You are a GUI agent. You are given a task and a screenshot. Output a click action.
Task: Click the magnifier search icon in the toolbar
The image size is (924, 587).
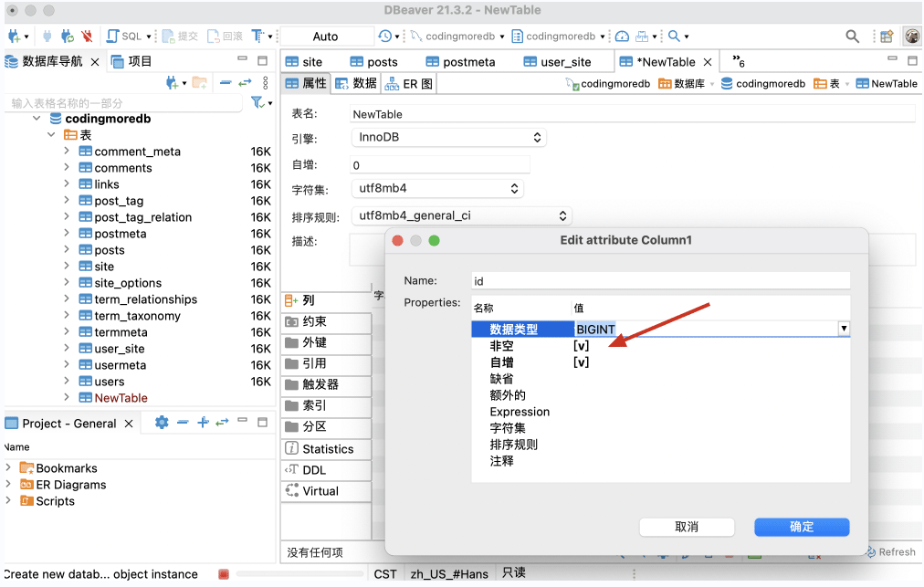click(852, 37)
